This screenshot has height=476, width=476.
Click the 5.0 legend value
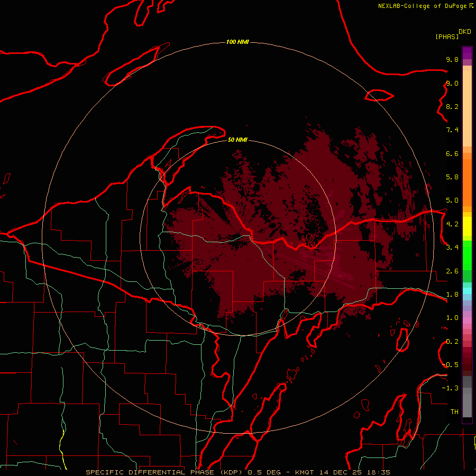pos(452,200)
